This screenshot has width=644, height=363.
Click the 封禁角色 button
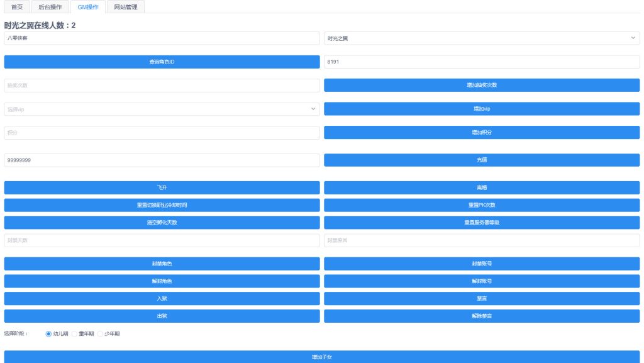[162, 264]
